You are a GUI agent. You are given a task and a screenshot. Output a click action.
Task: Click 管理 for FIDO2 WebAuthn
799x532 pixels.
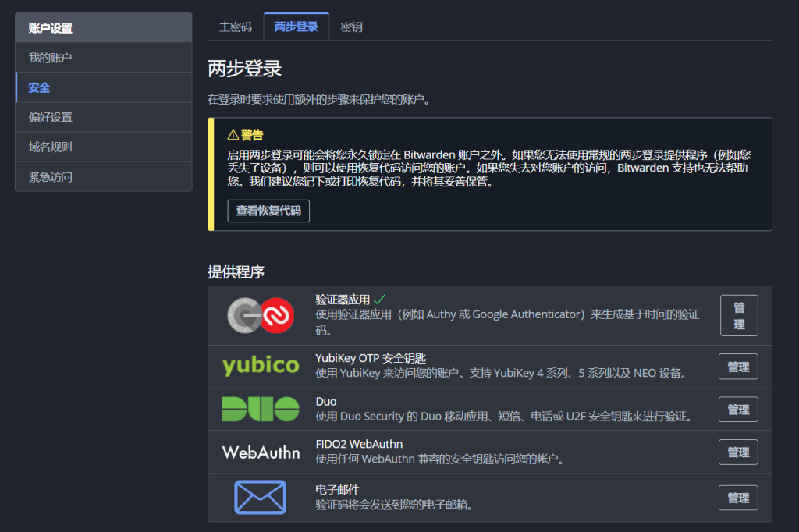[x=738, y=451]
